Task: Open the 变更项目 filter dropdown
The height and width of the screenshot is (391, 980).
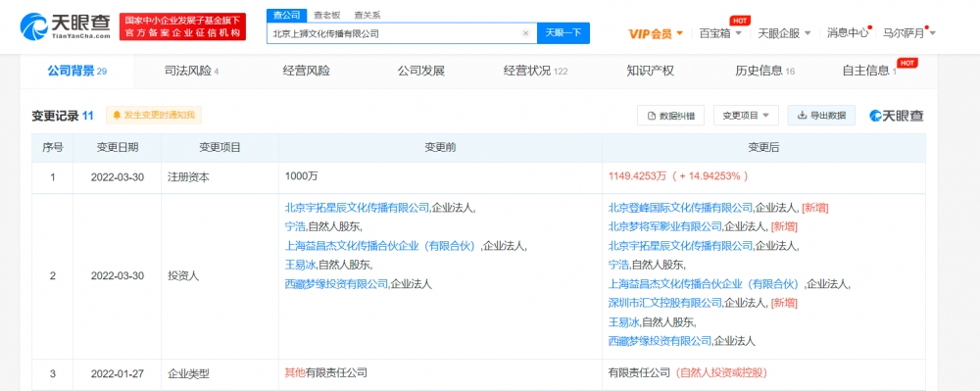Action: pos(746,115)
